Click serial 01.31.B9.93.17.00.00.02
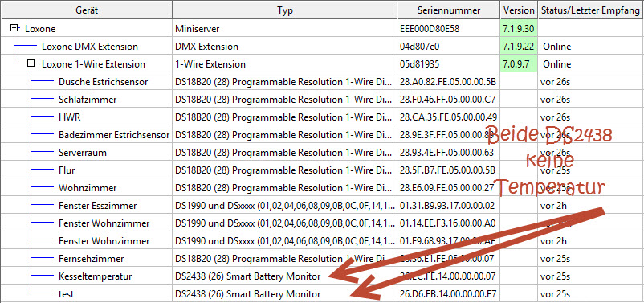Image resolution: width=644 pixels, height=303 pixels. [x=447, y=206]
